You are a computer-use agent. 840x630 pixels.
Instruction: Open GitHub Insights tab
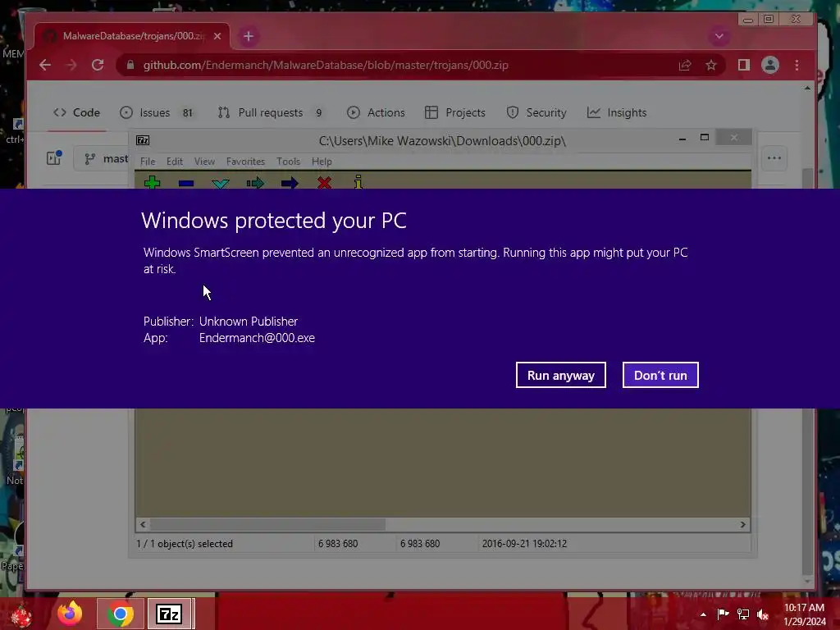click(x=617, y=112)
